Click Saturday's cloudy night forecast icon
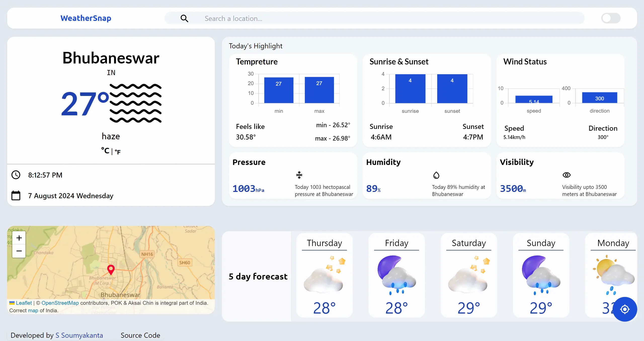This screenshot has width=644, height=341. pyautogui.click(x=469, y=275)
